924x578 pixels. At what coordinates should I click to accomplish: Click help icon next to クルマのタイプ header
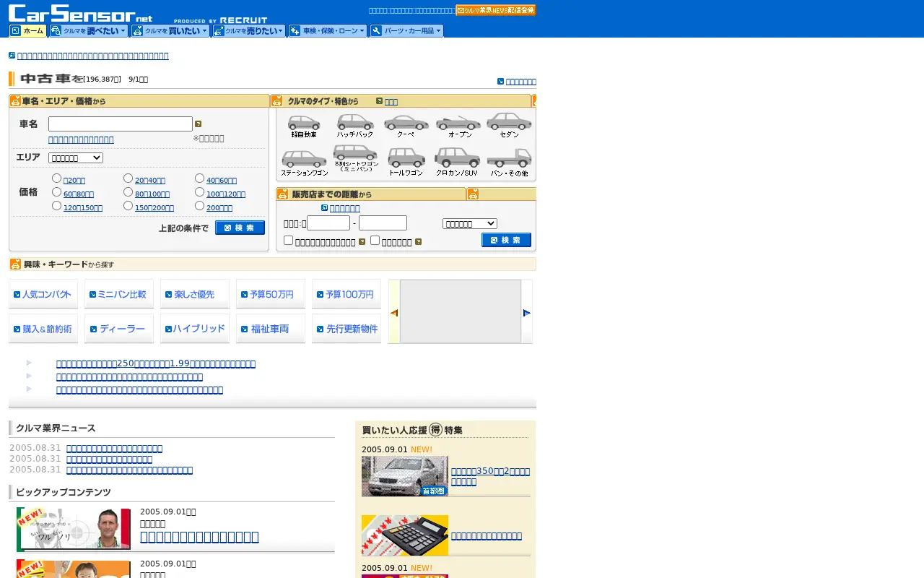pyautogui.click(x=380, y=101)
